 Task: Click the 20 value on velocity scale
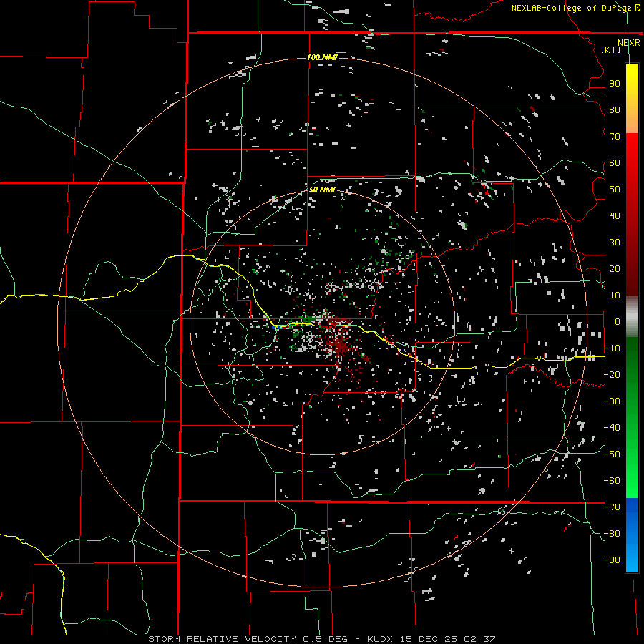coord(615,268)
